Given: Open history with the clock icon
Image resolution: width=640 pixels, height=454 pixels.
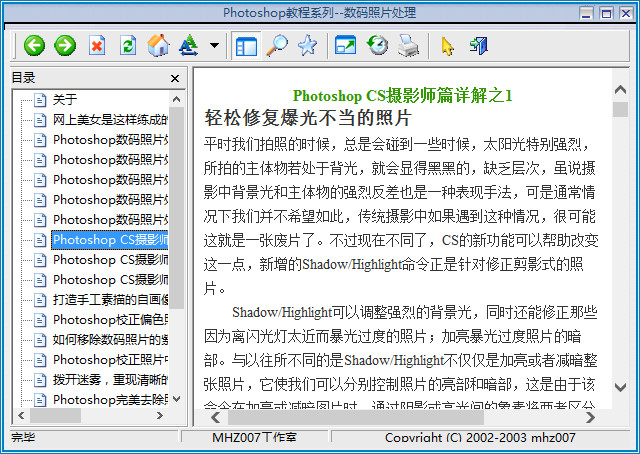Looking at the screenshot, I should tap(377, 45).
